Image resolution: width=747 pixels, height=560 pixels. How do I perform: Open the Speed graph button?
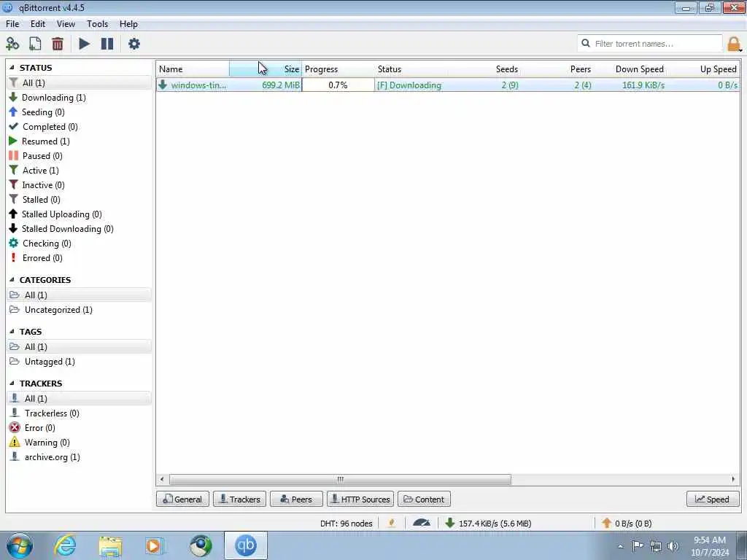(x=713, y=499)
